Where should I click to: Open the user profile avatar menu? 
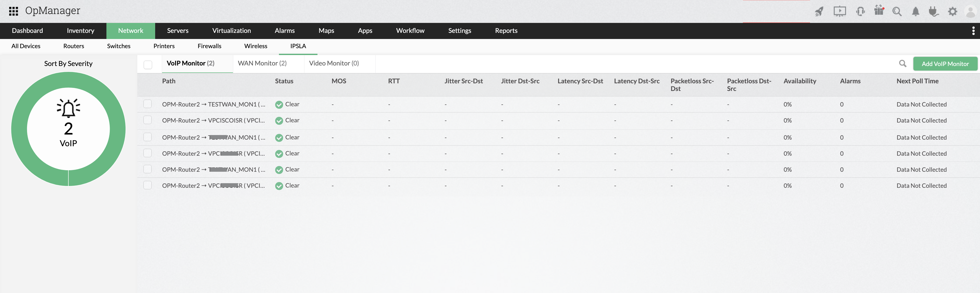click(x=971, y=12)
